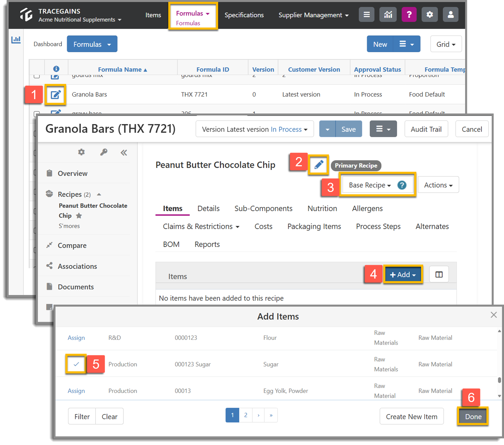Open the gray list menu dropdown beside Save
The width and height of the screenshot is (504, 445).
(x=383, y=129)
